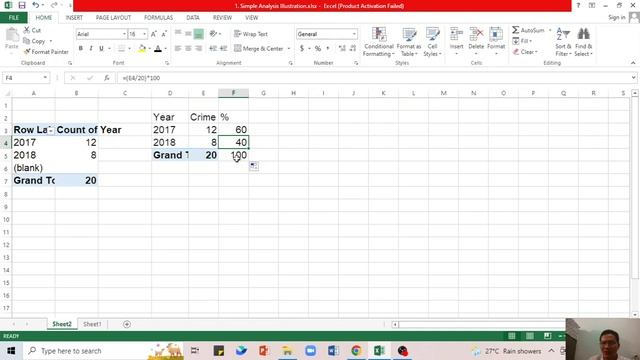Increase decimal places
The image size is (640, 360).
point(342,49)
